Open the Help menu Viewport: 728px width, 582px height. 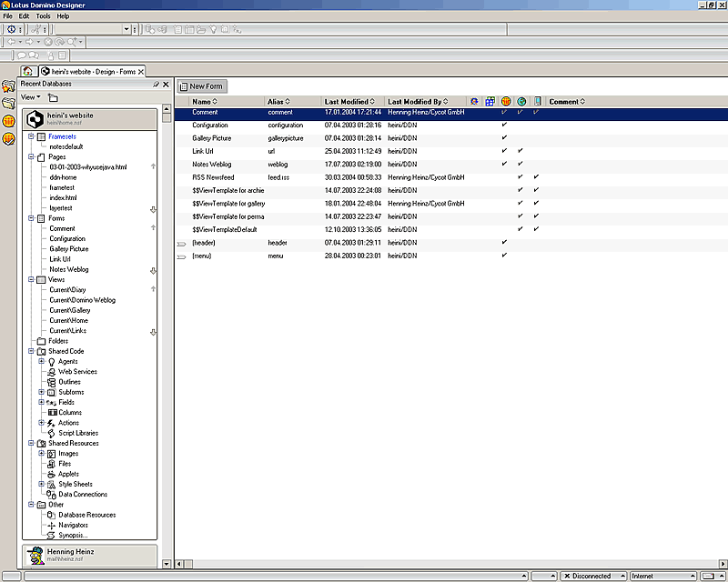63,16
